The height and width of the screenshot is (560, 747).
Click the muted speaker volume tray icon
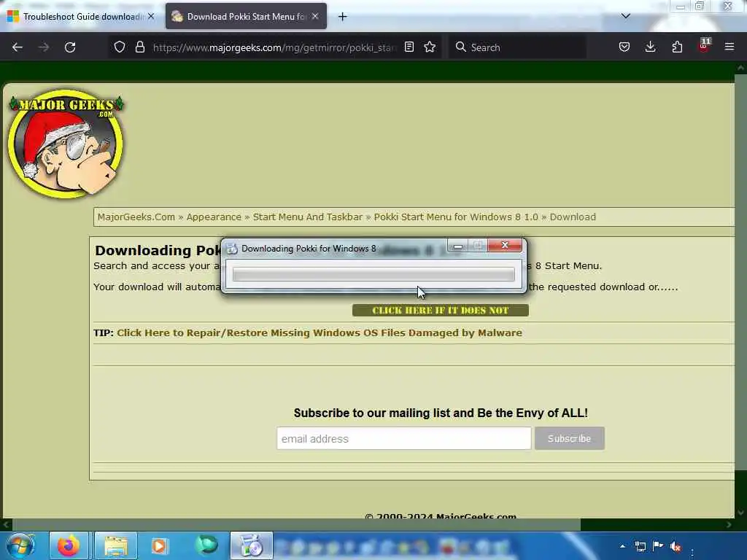pyautogui.click(x=675, y=546)
